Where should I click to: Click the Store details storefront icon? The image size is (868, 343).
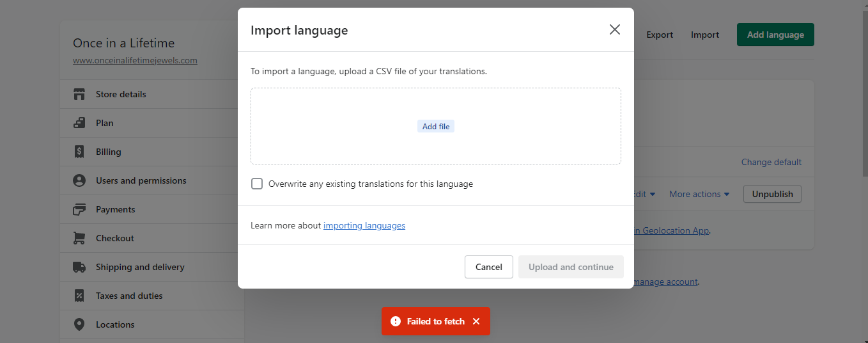click(x=79, y=94)
